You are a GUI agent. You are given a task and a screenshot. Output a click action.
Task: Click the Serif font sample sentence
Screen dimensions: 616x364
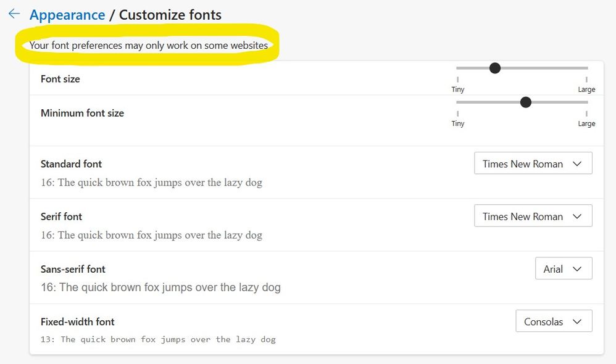151,235
